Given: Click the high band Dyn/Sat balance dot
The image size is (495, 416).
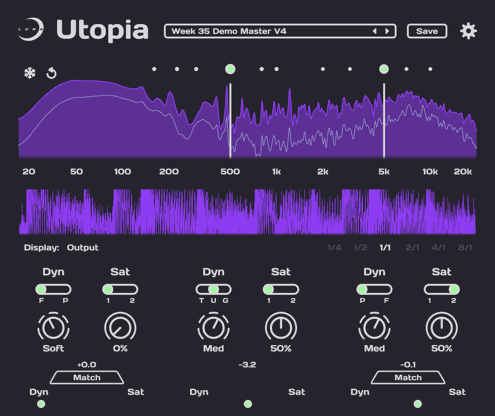Looking at the screenshot, I should coord(417,404).
